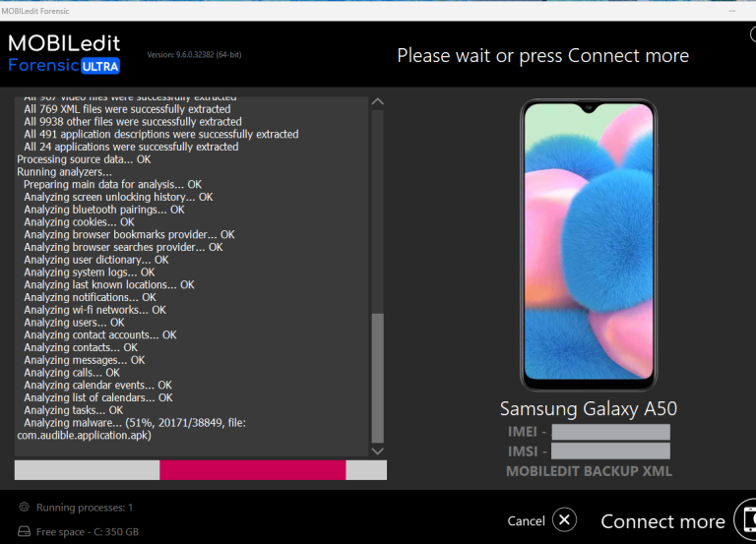
Task: Click 'Analyzing browser searches provider... OK' line
Action: (123, 248)
